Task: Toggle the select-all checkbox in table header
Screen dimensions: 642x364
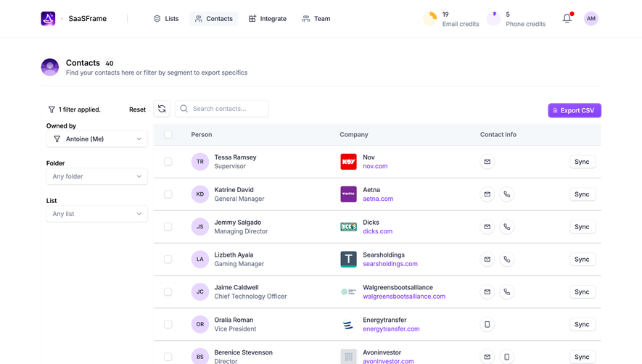Action: [x=168, y=134]
